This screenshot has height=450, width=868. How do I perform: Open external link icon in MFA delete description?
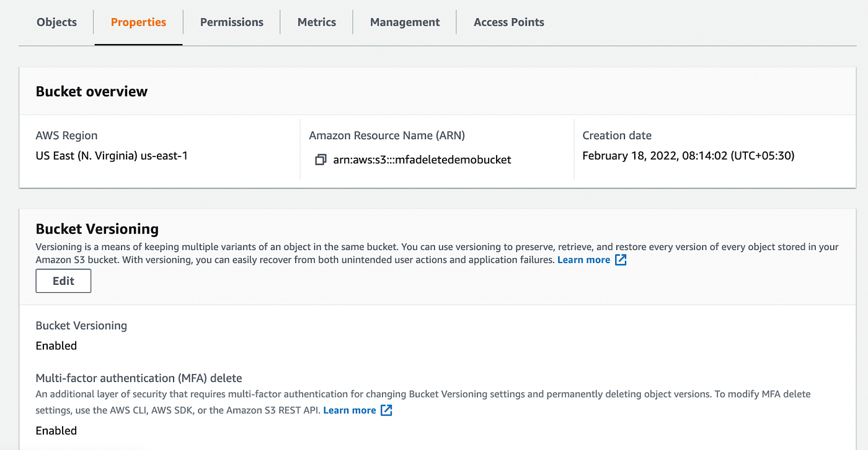pos(386,410)
